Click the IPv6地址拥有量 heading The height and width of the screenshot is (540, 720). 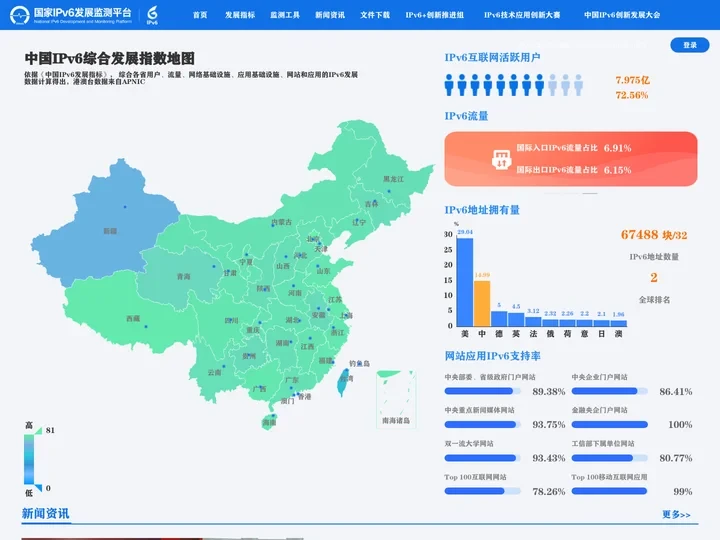click(482, 210)
